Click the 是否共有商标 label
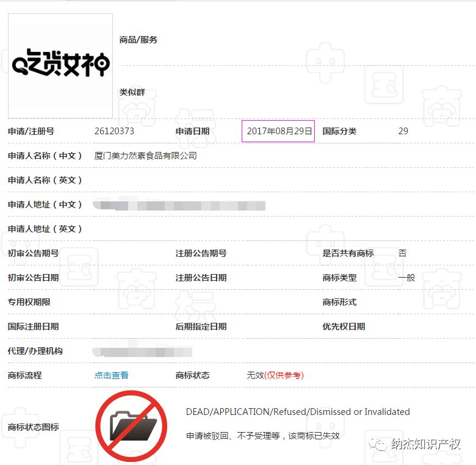Image resolution: width=476 pixels, height=465 pixels. [348, 253]
